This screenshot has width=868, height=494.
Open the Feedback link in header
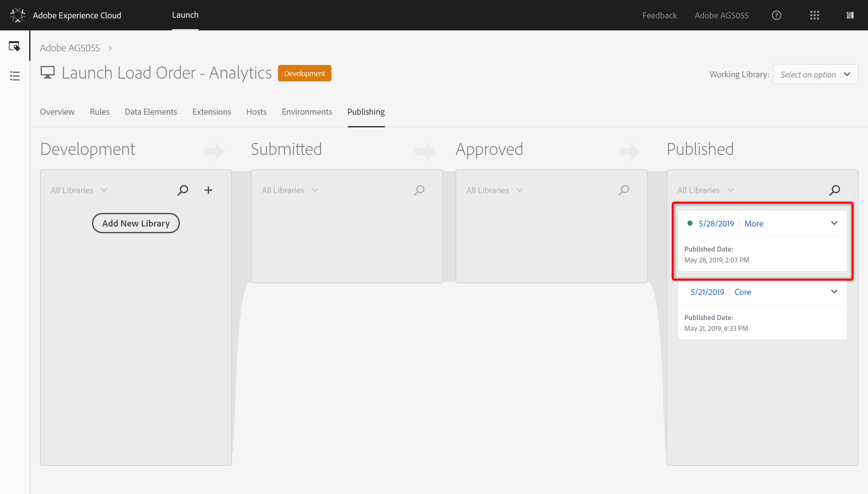pyautogui.click(x=659, y=16)
